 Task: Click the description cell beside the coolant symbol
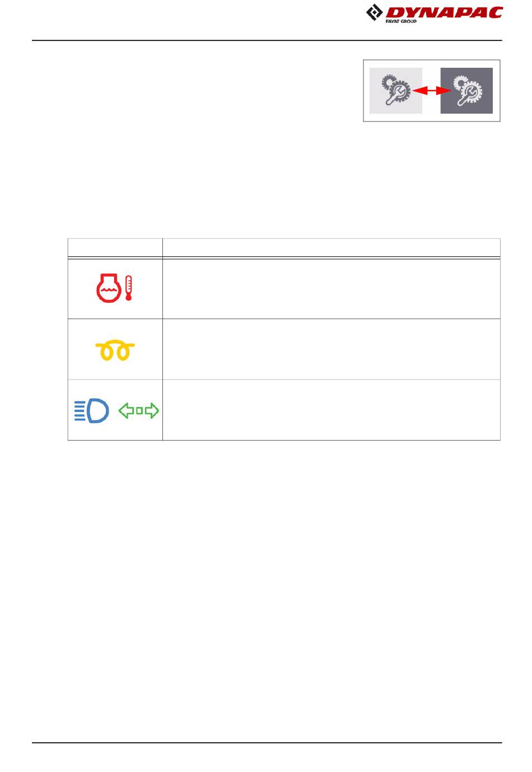click(x=332, y=289)
